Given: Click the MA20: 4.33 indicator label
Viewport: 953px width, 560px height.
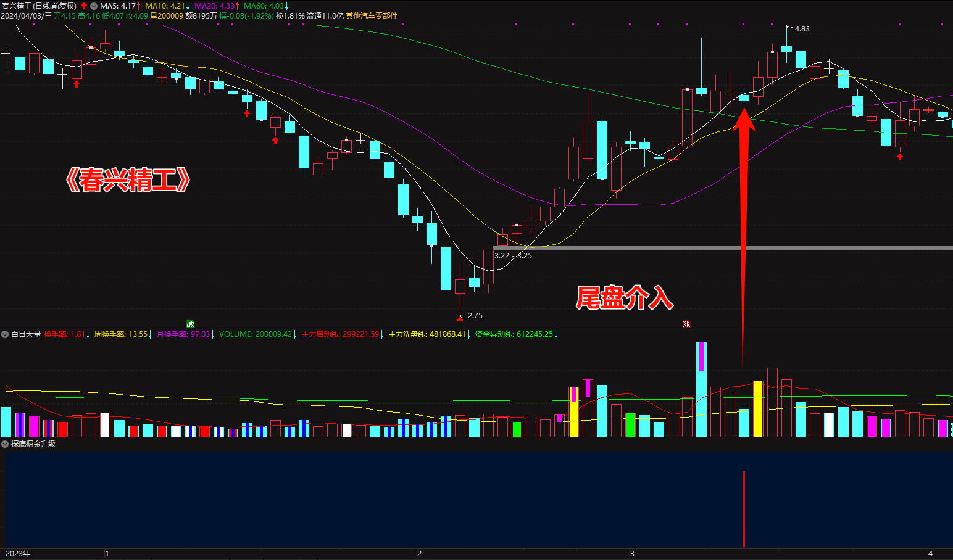Looking at the screenshot, I should 215,6.
